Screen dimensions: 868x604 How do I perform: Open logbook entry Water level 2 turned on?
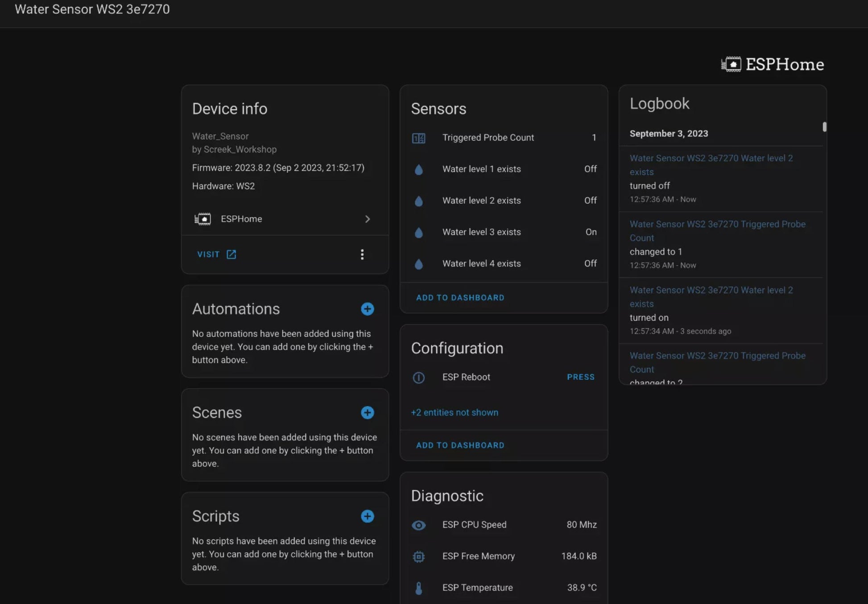[721, 311]
